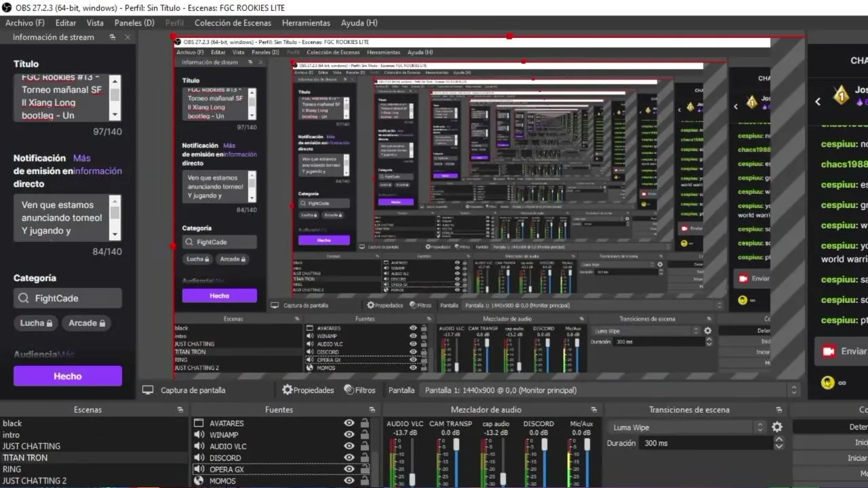Click the red camera icon beside Enviar
Image resolution: width=868 pixels, height=488 pixels.
pos(828,351)
